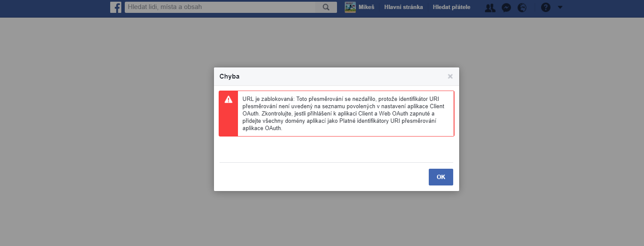The width and height of the screenshot is (644, 246).
Task: Open the help question mark icon
Action: click(x=545, y=7)
